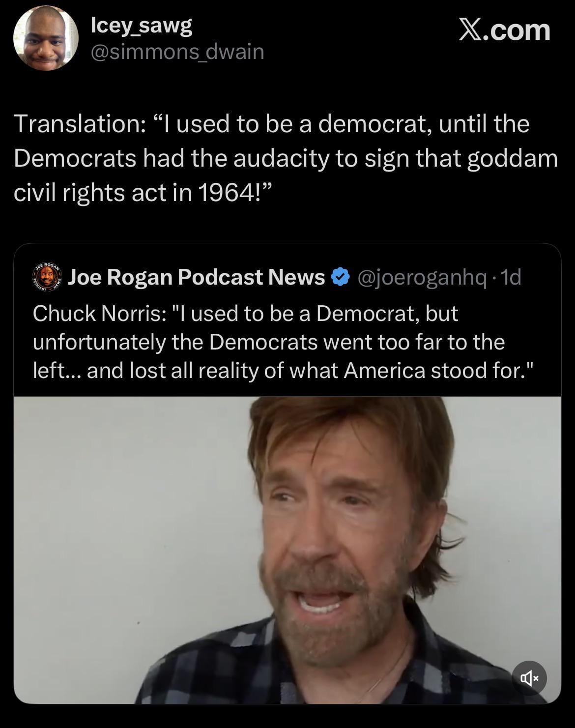Click the Joe Rogan Podcast News name
This screenshot has width=575, height=728.
196,277
